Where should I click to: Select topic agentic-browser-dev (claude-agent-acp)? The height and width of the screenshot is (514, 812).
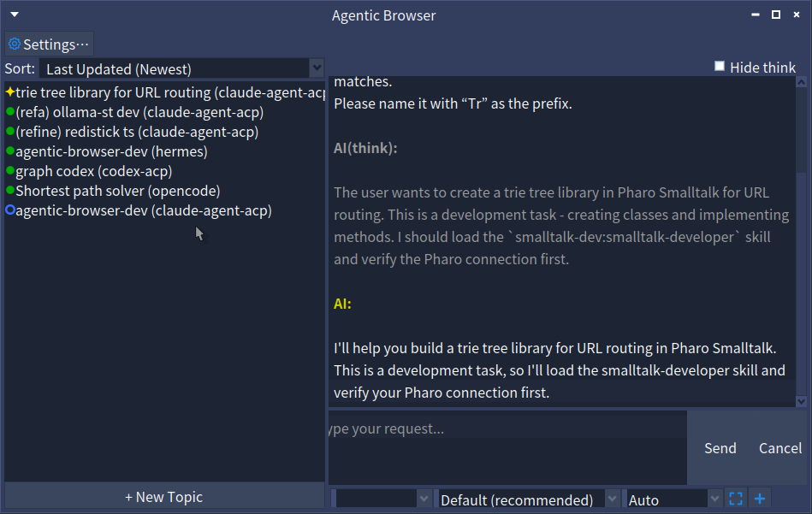164,210
